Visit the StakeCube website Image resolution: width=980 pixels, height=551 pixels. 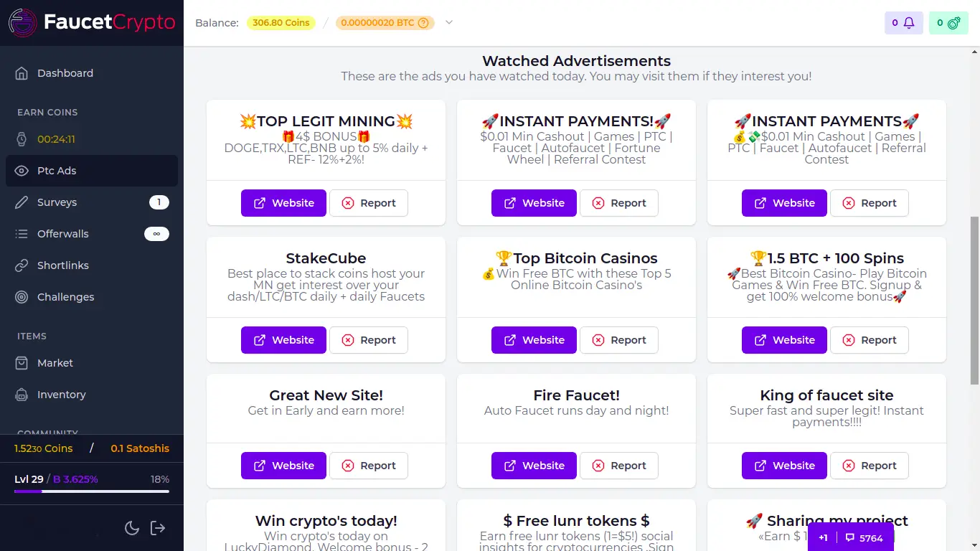point(283,339)
